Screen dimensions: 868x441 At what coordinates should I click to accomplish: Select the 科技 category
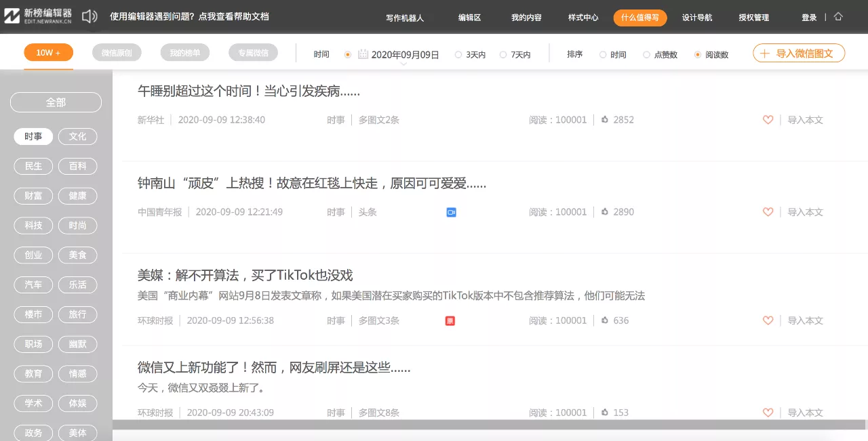[x=33, y=226]
